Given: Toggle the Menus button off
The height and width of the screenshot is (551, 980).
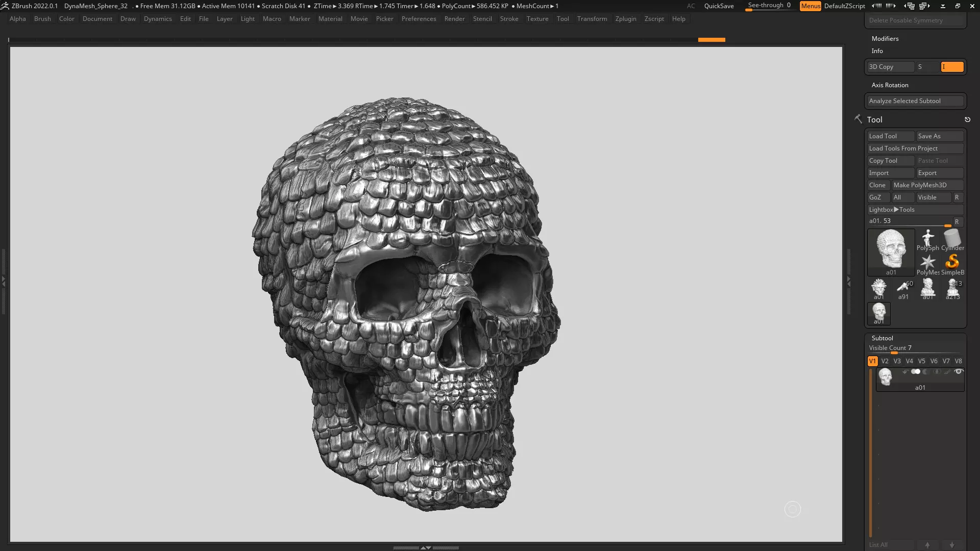Looking at the screenshot, I should click(810, 6).
